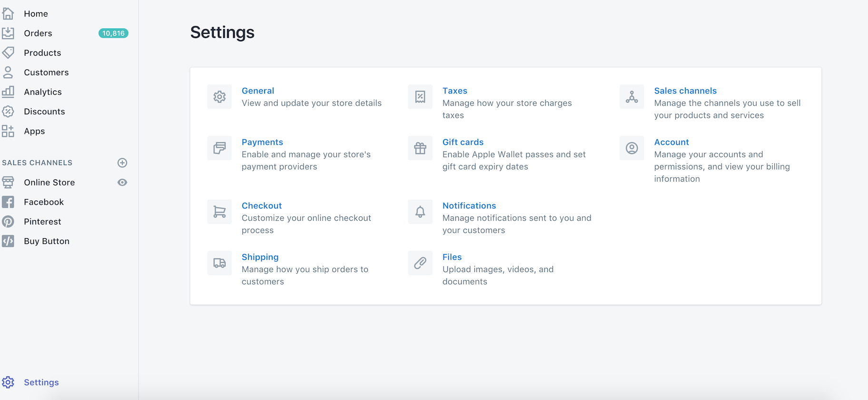Click the Gift cards present icon

click(420, 148)
